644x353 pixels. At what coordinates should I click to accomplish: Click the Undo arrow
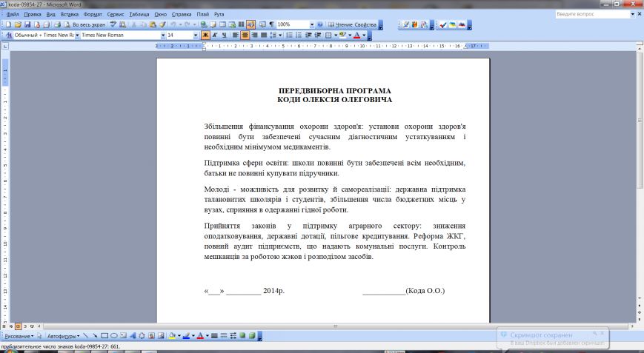click(x=173, y=24)
